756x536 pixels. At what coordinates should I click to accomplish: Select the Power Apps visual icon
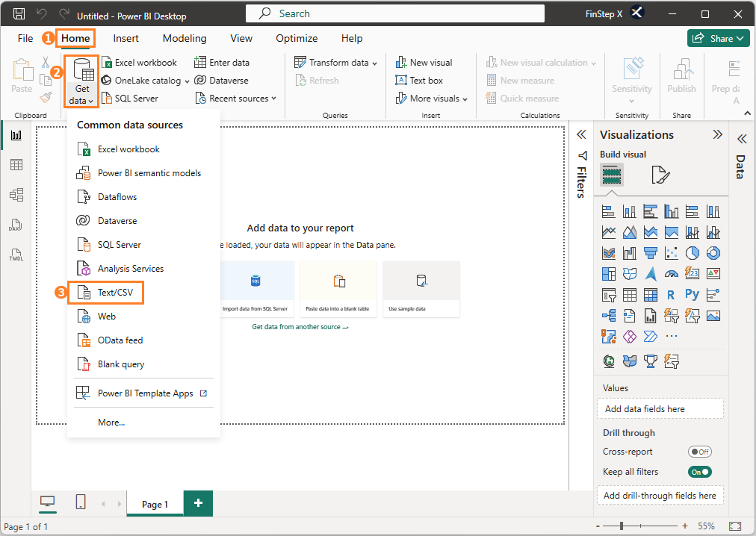630,337
